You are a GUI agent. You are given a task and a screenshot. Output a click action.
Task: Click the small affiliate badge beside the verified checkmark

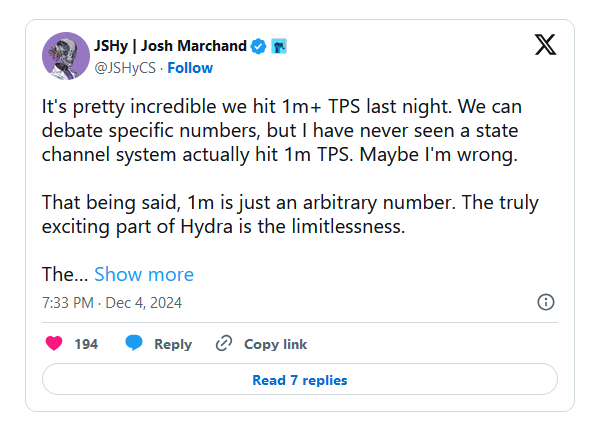pos(280,46)
